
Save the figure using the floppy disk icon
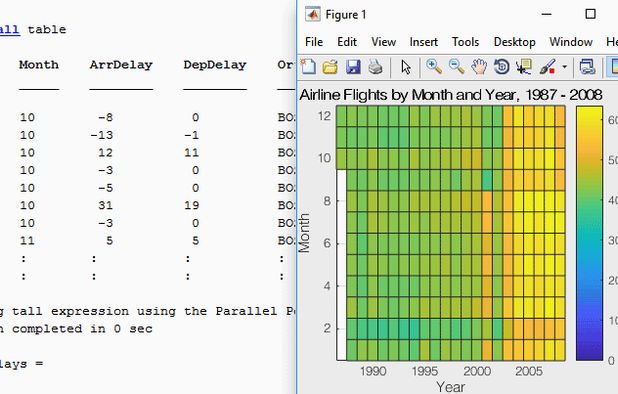point(353,67)
